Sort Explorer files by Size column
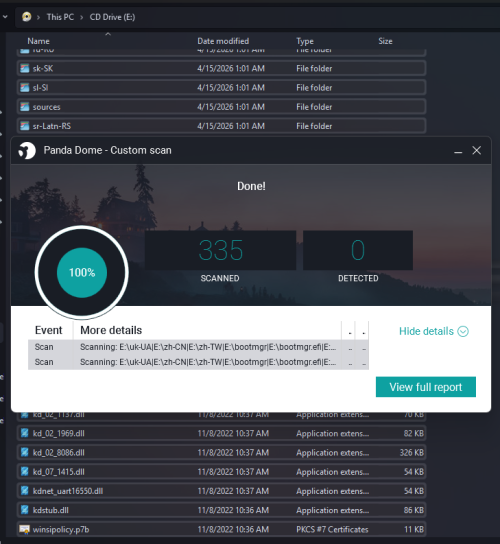Viewport: 500px width, 544px height. coord(385,41)
